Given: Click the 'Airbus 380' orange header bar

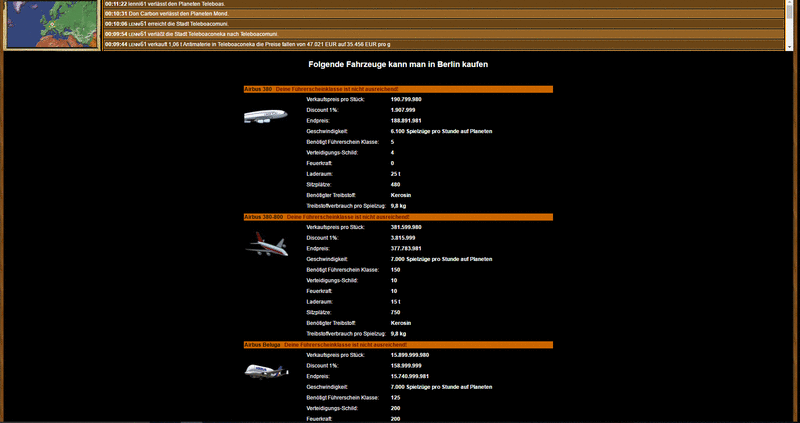Looking at the screenshot, I should (398, 89).
